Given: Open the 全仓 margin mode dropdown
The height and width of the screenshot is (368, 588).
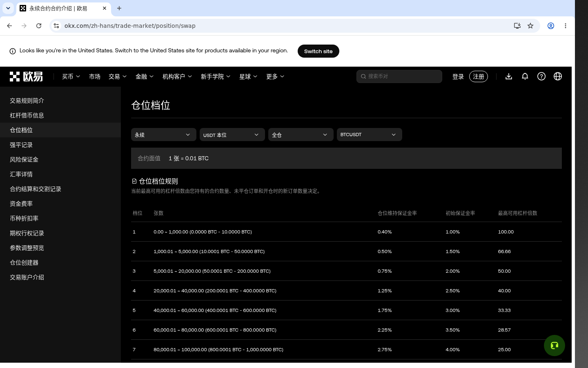Looking at the screenshot, I should pos(301,135).
